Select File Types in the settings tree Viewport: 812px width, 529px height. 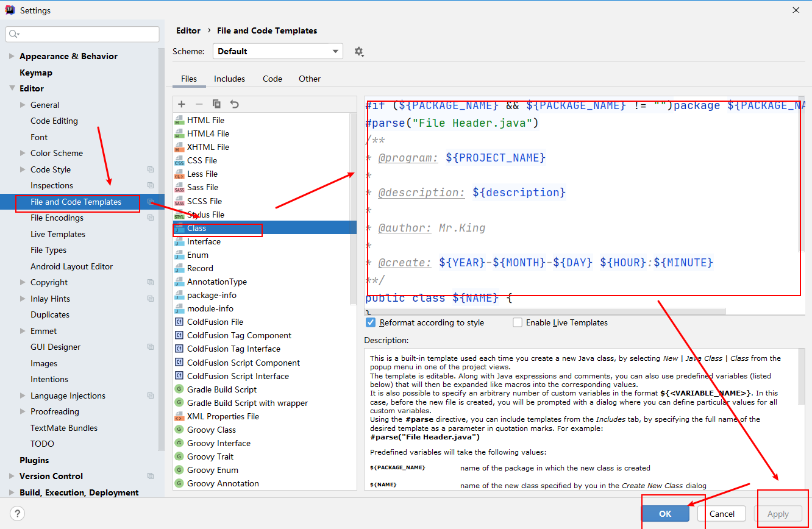pyautogui.click(x=48, y=250)
